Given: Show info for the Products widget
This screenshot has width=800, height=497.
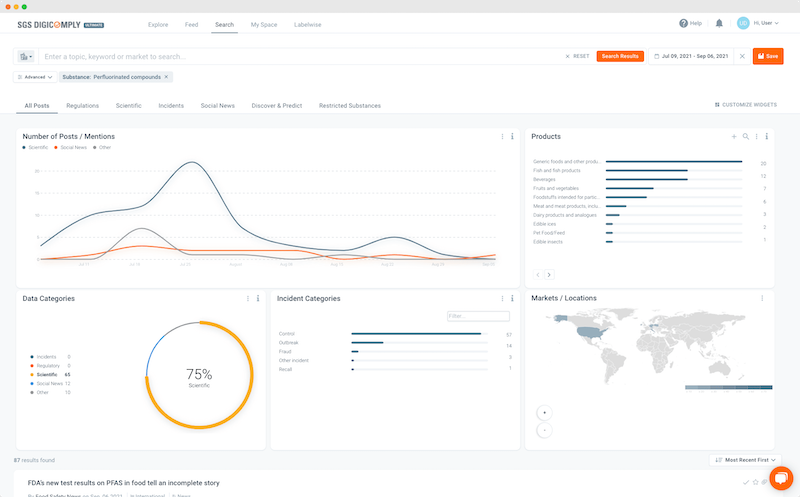Looking at the screenshot, I should pyautogui.click(x=766, y=136).
